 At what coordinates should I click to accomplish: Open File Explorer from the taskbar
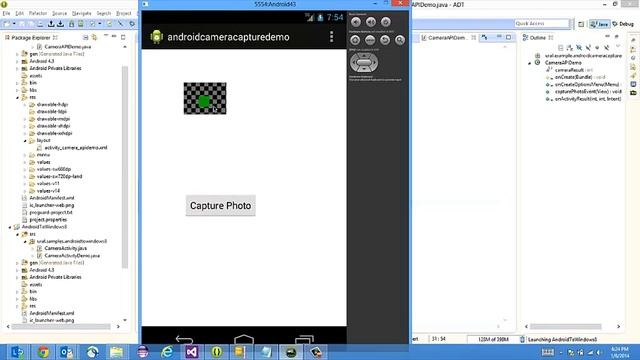[x=117, y=352]
